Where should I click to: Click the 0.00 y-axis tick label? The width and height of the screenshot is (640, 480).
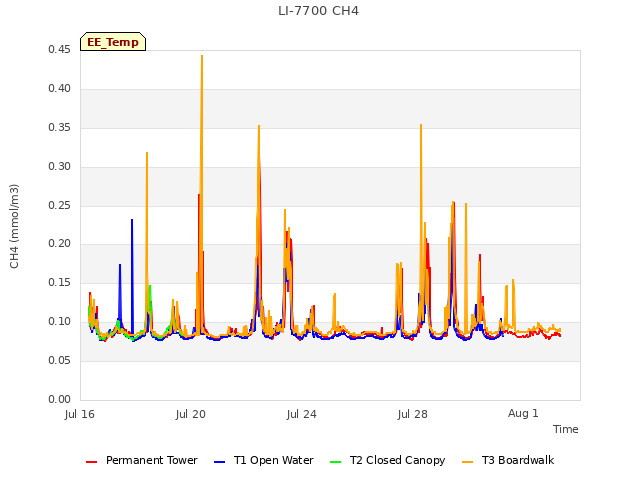pos(60,399)
